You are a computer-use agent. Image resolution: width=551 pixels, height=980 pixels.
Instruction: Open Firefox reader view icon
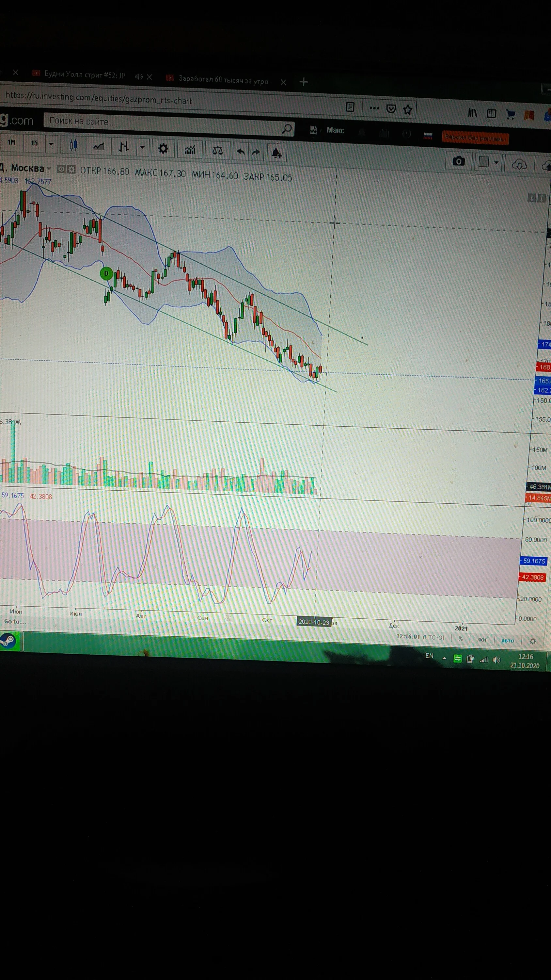tap(350, 107)
